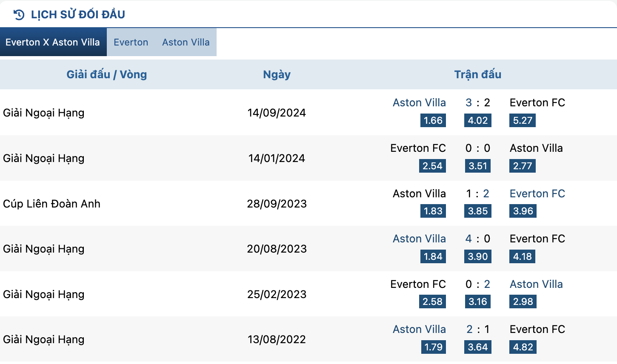
Task: Click Giải Ngoại Hạng in the 14/09/2024 row
Action: pyautogui.click(x=44, y=113)
